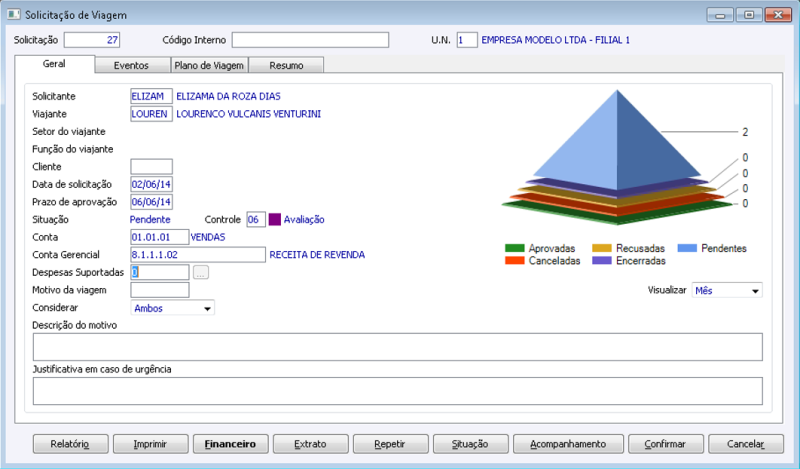Open the Acompanhamento button

pyautogui.click(x=568, y=444)
